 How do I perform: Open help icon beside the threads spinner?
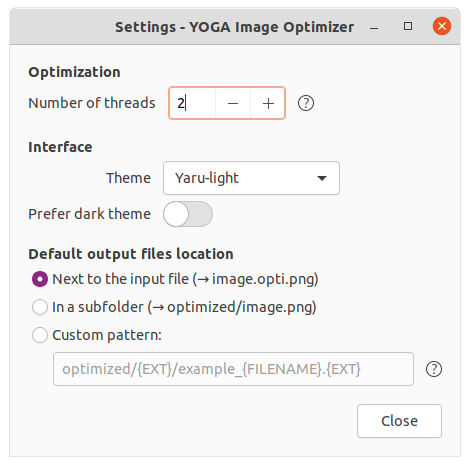coord(306,103)
